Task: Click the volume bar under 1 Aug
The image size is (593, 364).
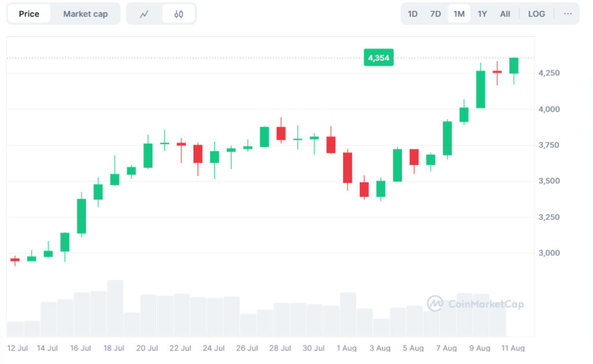Action: (347, 314)
